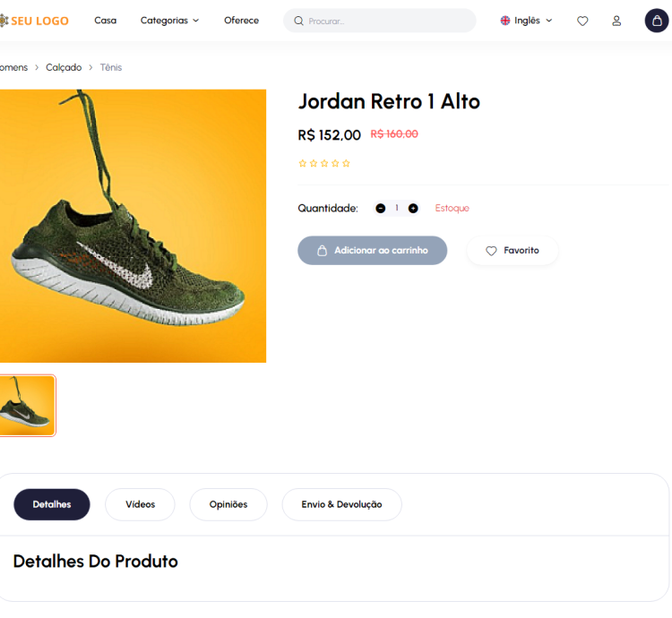The image size is (672, 618).
Task: Mark product as Favorito
Action: tap(513, 251)
